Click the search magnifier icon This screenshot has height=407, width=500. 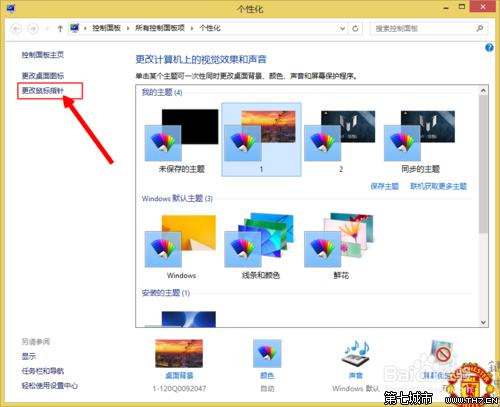coord(480,28)
